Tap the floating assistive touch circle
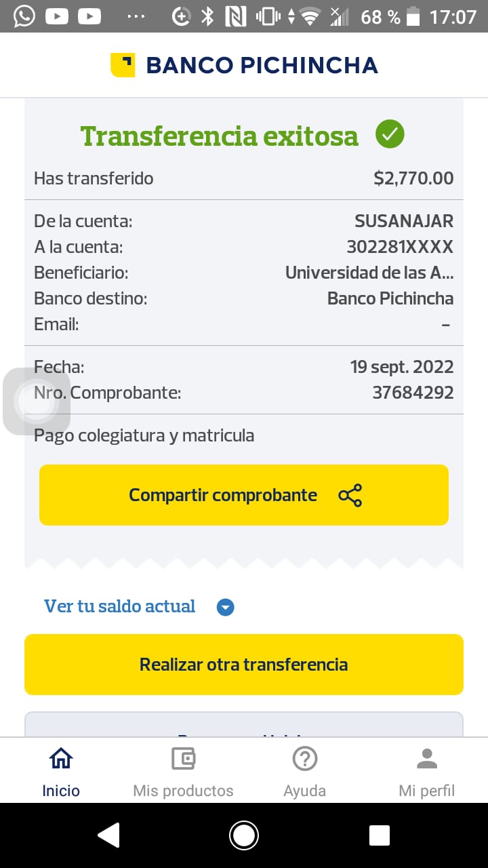Screen dimensions: 488x868 [x=37, y=401]
